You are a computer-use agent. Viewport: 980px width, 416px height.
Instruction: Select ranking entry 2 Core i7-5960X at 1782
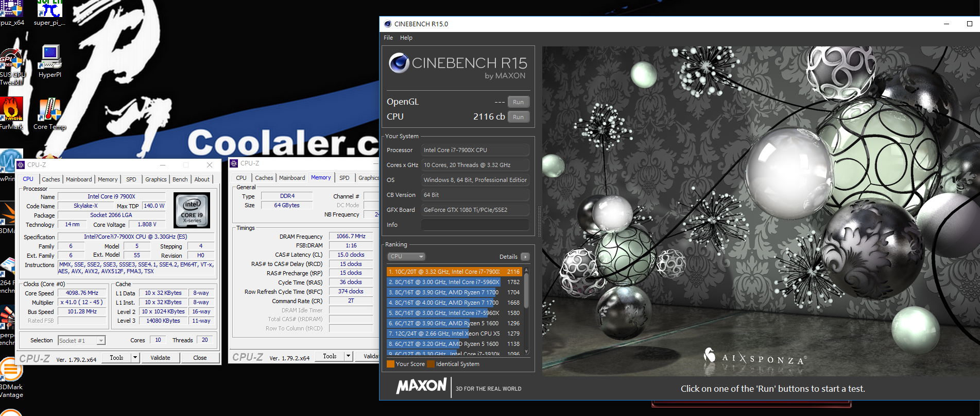[454, 282]
